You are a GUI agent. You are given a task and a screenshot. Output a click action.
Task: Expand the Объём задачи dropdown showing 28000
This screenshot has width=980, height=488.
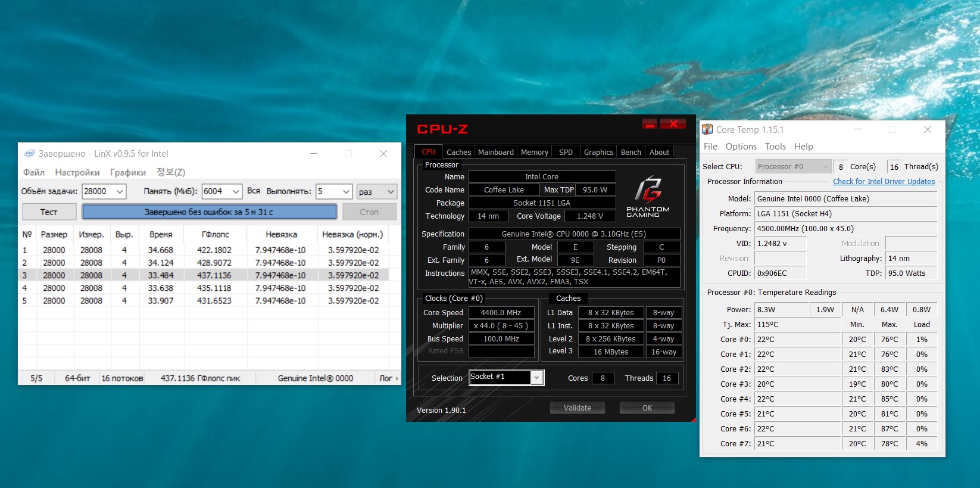click(120, 191)
